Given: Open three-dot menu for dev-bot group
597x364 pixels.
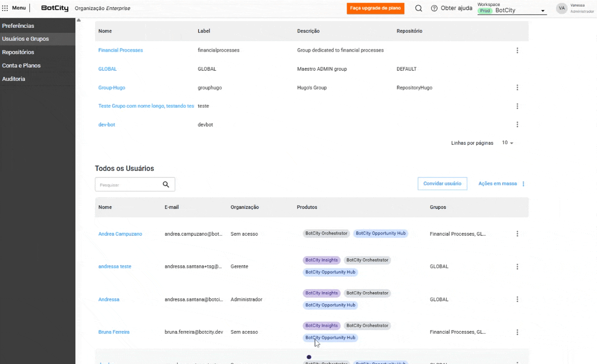Looking at the screenshot, I should point(517,124).
